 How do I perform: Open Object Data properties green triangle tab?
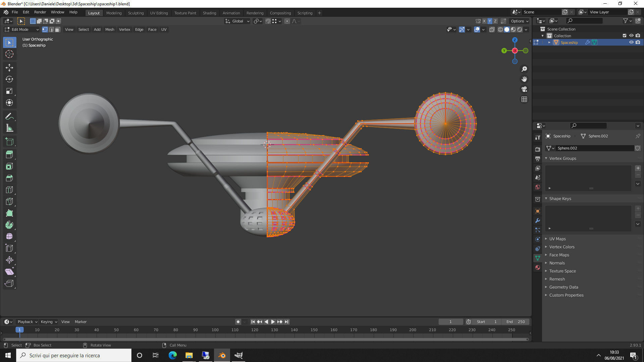538,258
